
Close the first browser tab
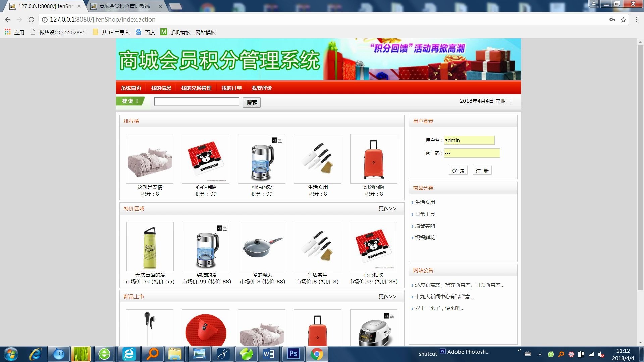[79, 6]
